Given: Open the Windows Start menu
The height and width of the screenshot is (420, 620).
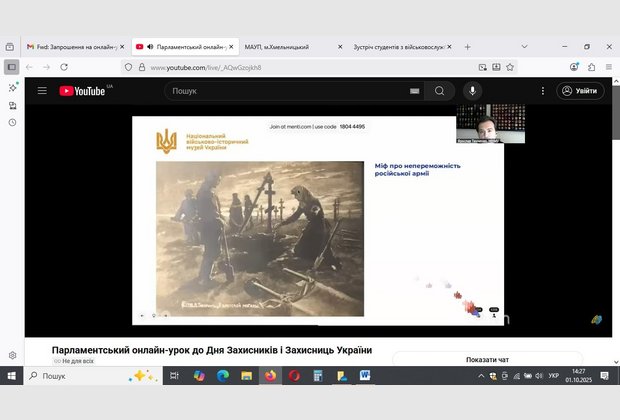Looking at the screenshot, I should 12,376.
